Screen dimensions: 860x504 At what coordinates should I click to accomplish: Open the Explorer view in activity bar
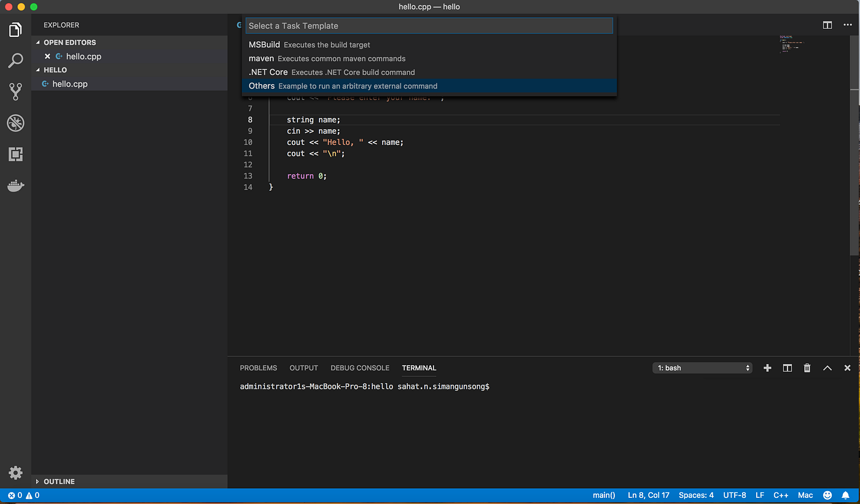click(x=15, y=29)
